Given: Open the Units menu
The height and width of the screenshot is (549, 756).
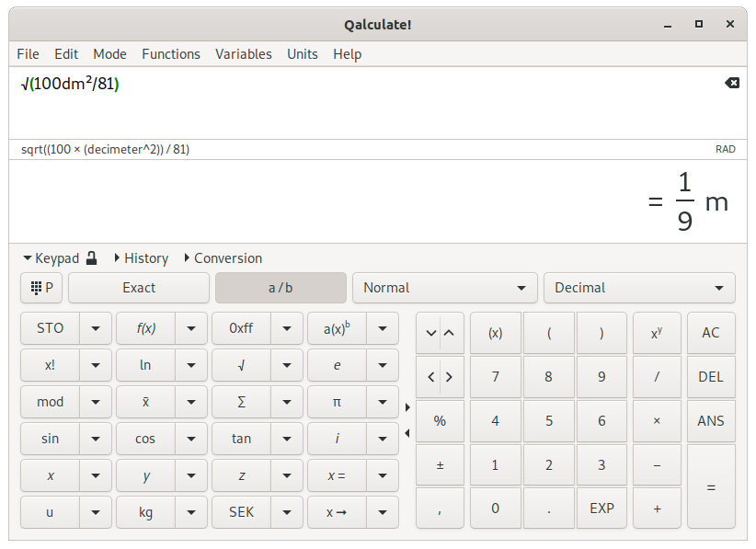Looking at the screenshot, I should [x=302, y=54].
